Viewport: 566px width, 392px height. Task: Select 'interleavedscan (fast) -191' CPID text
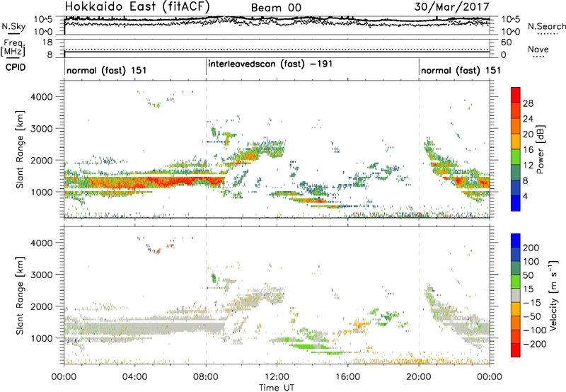(270, 64)
